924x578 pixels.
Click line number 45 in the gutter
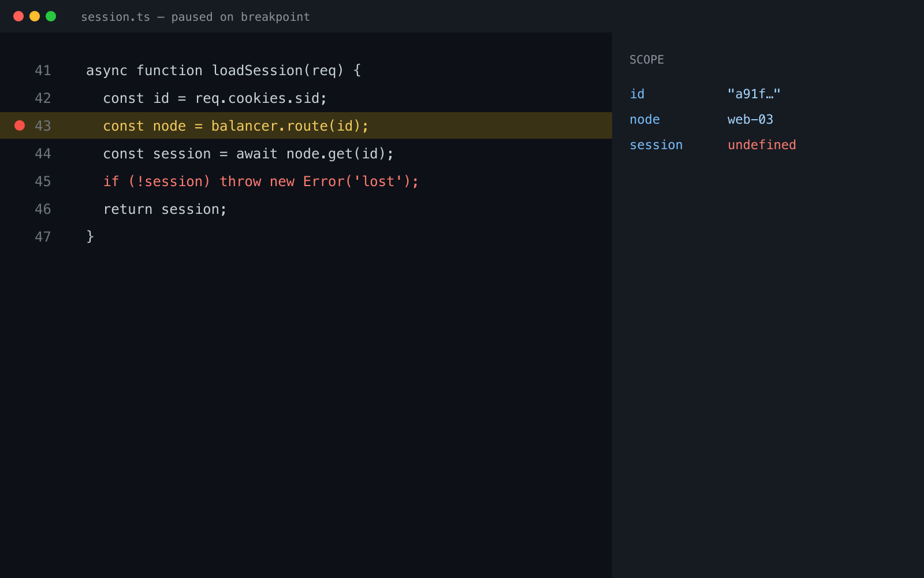pyautogui.click(x=43, y=181)
